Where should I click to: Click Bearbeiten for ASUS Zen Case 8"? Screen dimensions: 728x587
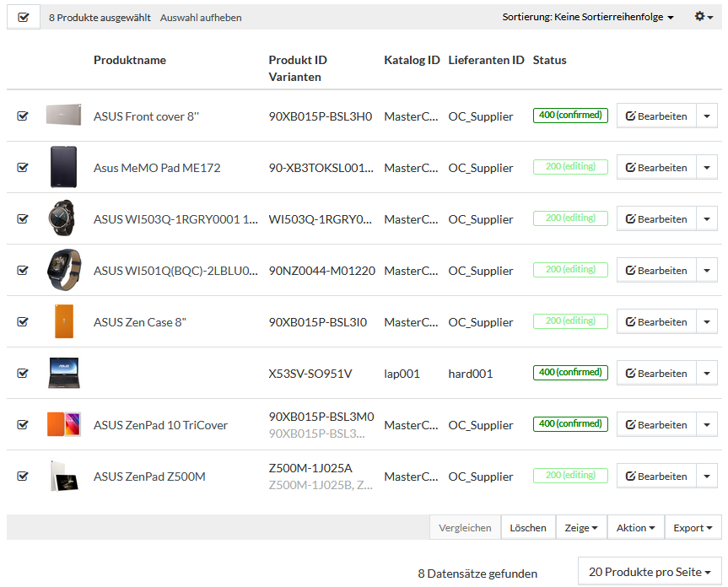coord(656,322)
